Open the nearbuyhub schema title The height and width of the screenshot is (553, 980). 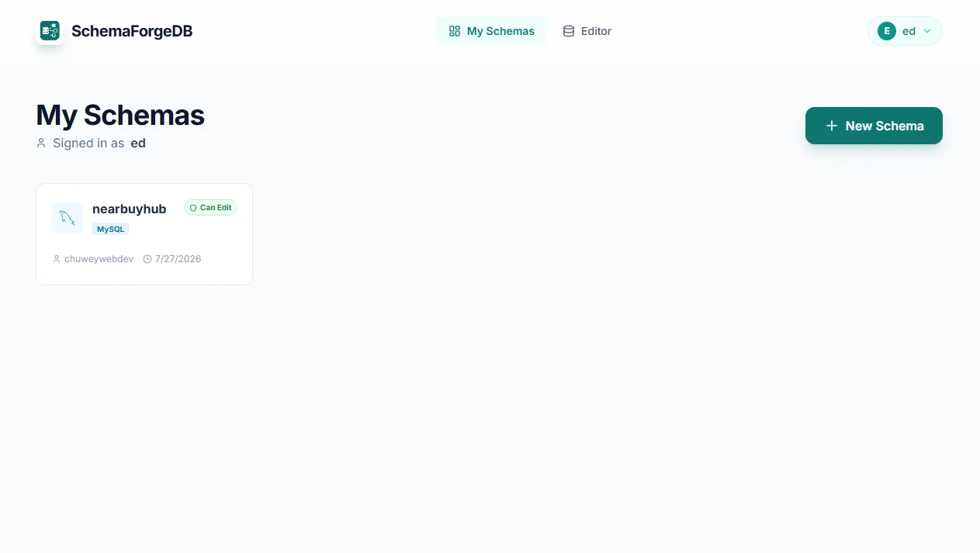(x=129, y=209)
